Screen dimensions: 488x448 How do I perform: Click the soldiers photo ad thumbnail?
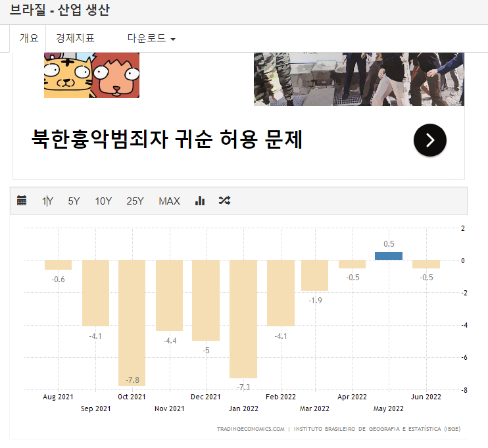(x=359, y=79)
